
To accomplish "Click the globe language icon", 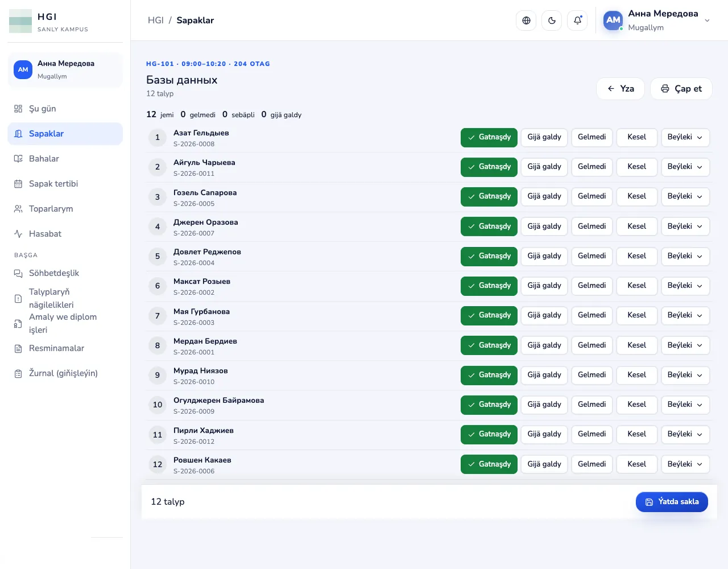I will [x=526, y=20].
